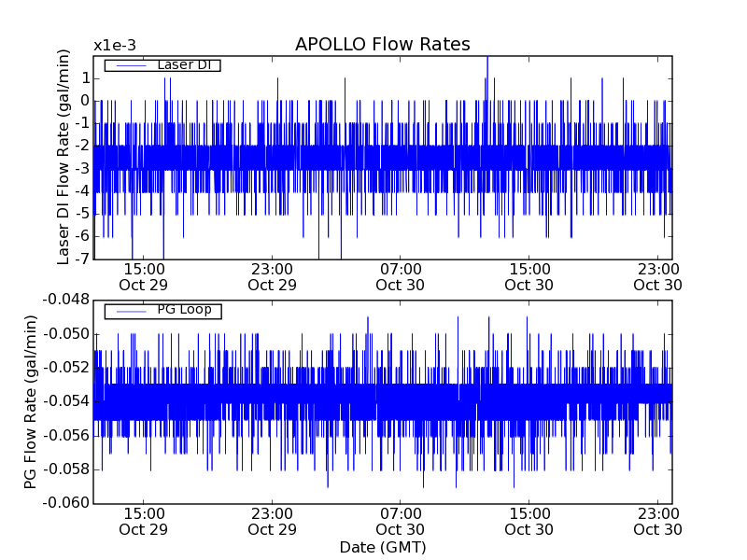Click the Date (GMT) x-axis label
The image size is (747, 560).
pyautogui.click(x=382, y=547)
